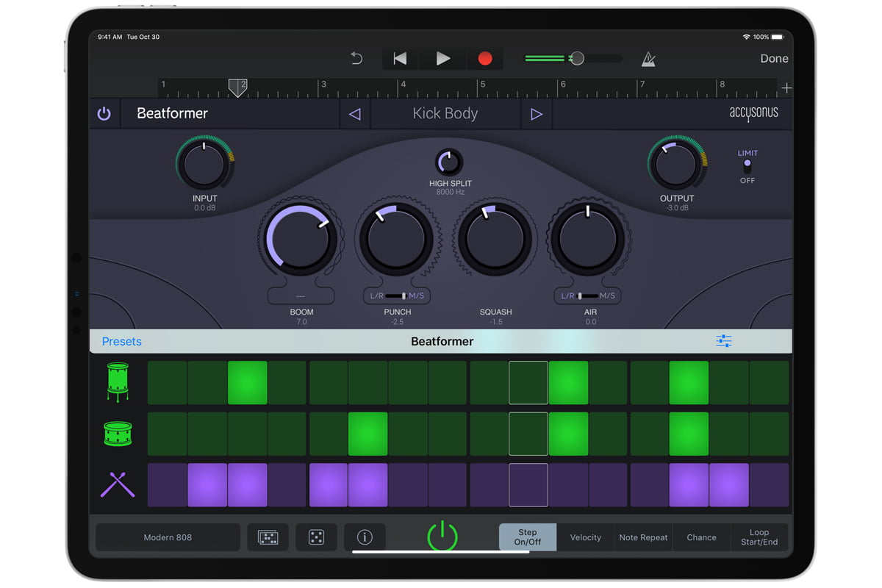The height and width of the screenshot is (588, 882).
Task: Click the Beatformer plug-in name label
Action: pyautogui.click(x=172, y=114)
